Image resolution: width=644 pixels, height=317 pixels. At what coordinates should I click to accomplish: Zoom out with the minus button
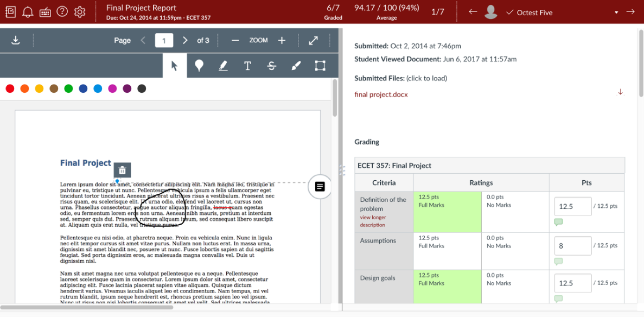coord(235,40)
